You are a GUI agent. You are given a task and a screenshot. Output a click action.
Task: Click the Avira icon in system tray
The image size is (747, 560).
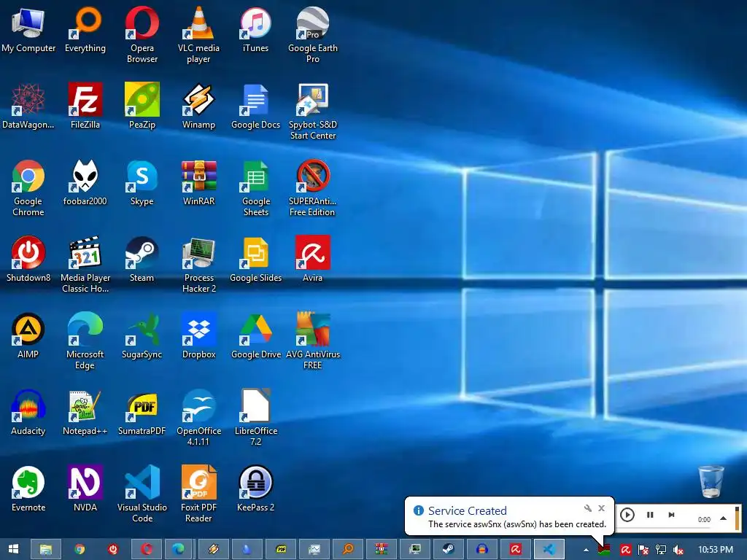click(625, 550)
